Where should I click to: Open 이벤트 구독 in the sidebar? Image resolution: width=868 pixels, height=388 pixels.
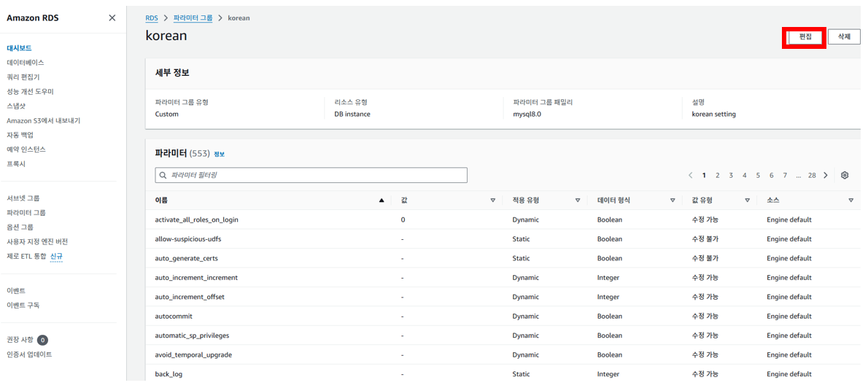[x=23, y=305]
